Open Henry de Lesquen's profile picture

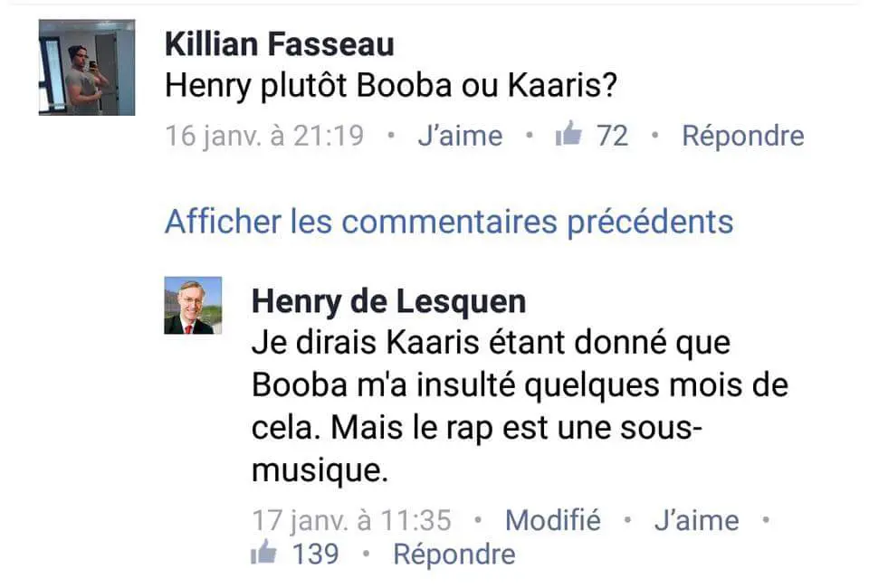click(193, 306)
